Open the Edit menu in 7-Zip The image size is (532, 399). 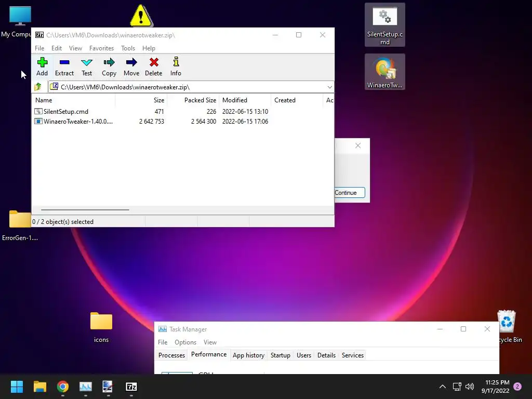point(56,48)
